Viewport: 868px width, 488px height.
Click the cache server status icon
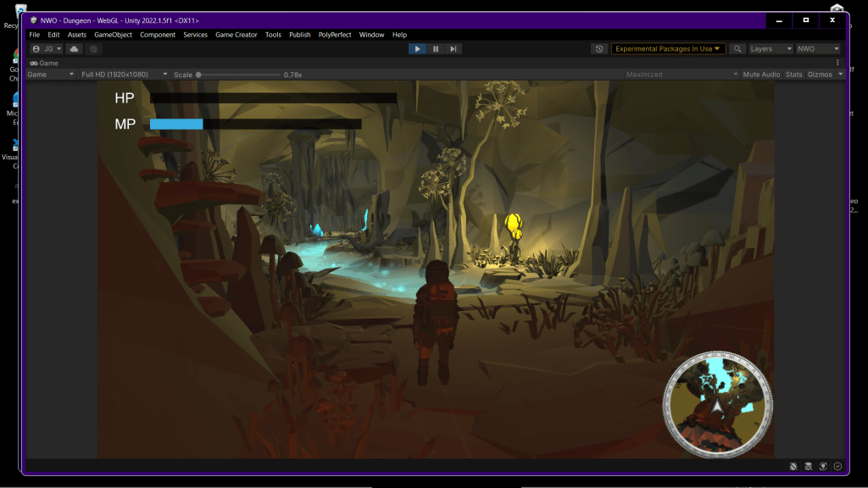pos(808,466)
